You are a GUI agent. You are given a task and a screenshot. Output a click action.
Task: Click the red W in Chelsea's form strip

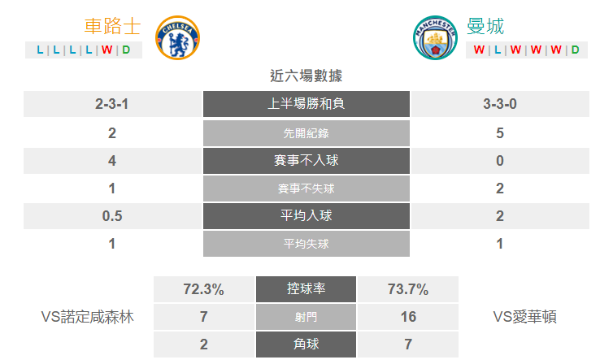click(107, 50)
